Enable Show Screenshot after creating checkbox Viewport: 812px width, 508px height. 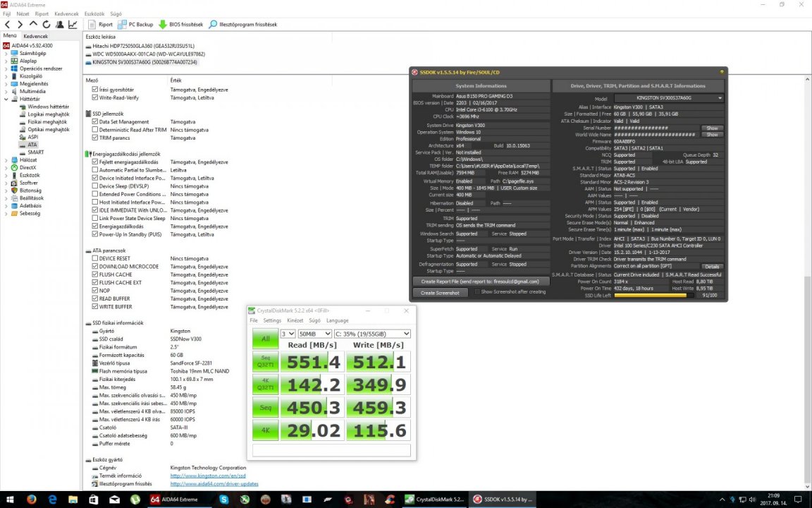(x=477, y=292)
